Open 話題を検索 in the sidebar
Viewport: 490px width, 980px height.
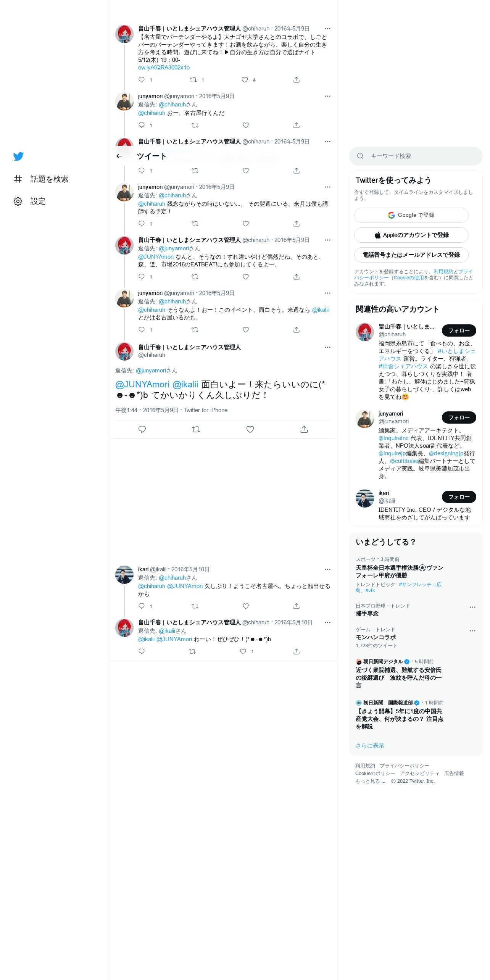49,179
